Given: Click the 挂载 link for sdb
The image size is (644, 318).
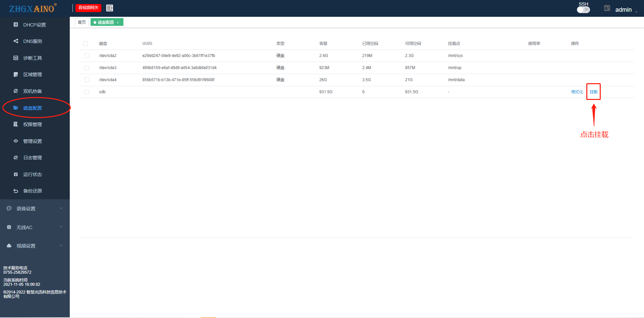Looking at the screenshot, I should click(594, 92).
